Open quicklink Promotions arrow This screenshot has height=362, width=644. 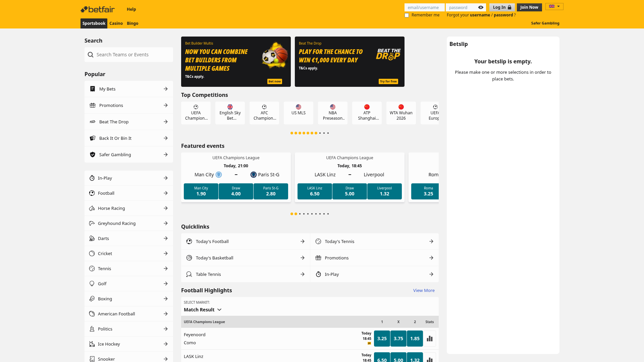431,258
